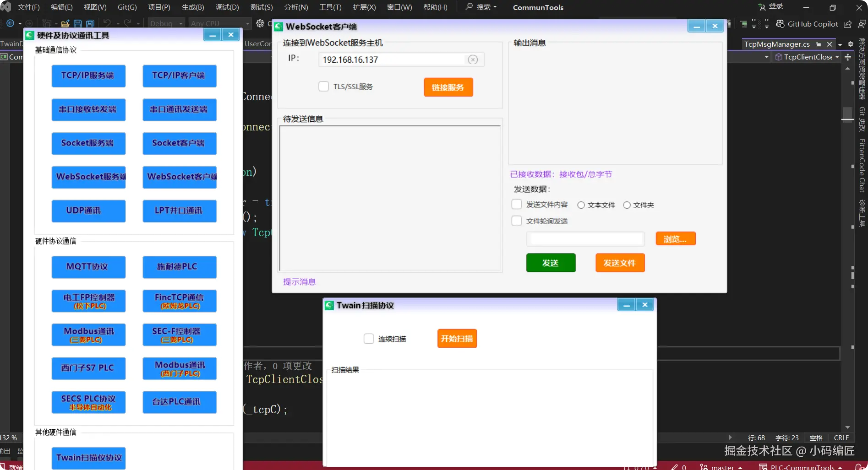
Task: Click the 浏览... browse button
Action: click(676, 239)
